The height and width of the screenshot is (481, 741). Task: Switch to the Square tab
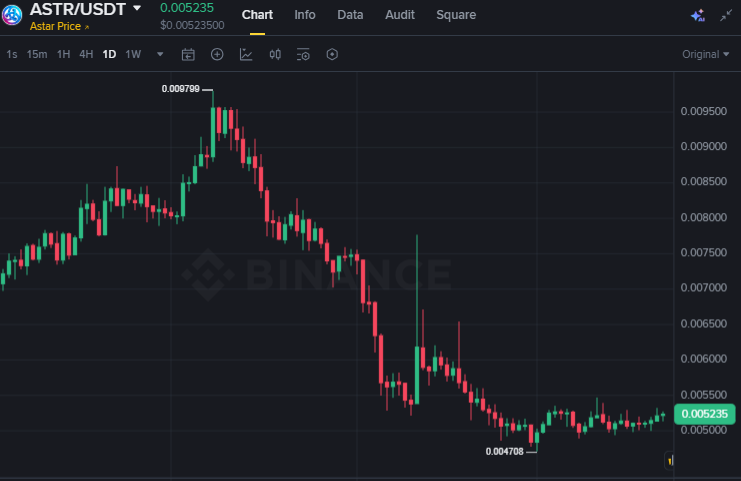(456, 15)
